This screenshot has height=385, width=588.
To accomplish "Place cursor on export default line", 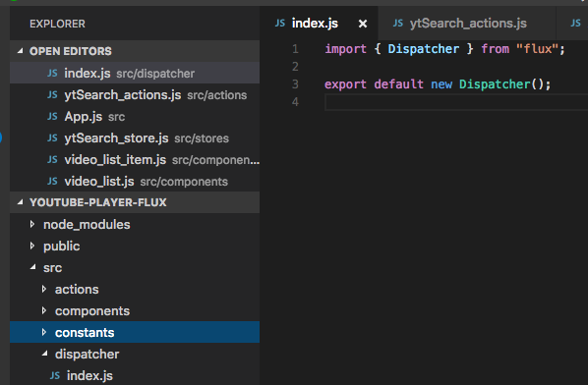I will coord(438,83).
